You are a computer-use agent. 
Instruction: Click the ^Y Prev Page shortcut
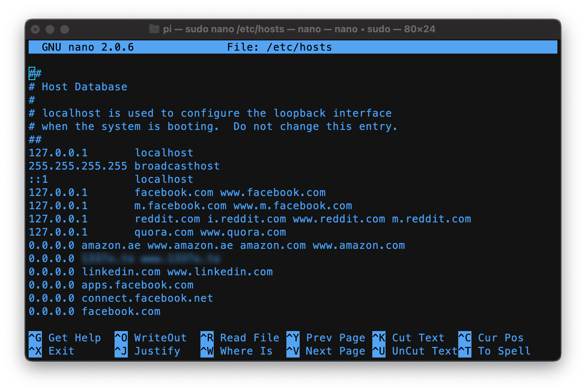click(x=326, y=338)
